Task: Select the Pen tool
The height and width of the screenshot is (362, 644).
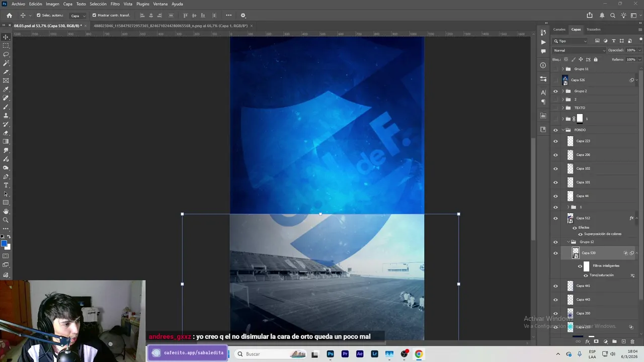Action: coord(6,176)
